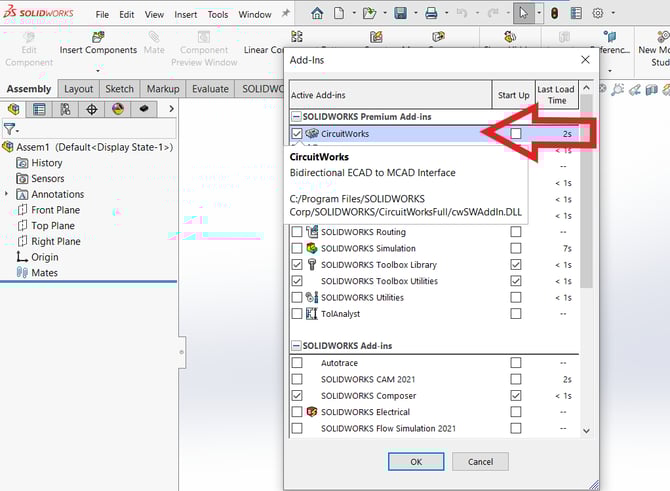Click Insert Components icon

pyautogui.click(x=98, y=37)
